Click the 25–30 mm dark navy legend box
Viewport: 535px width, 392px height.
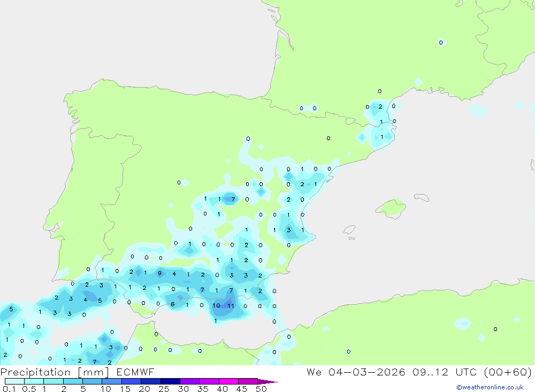click(x=170, y=381)
